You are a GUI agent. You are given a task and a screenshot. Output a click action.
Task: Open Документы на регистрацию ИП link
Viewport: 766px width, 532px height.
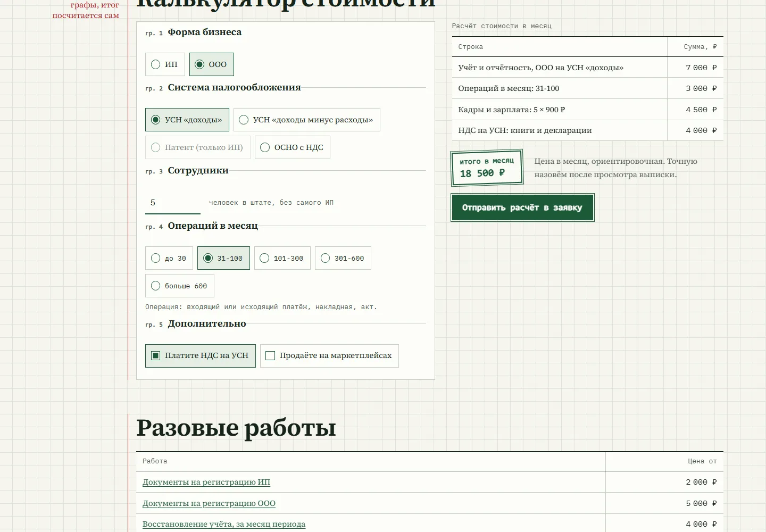click(x=206, y=482)
